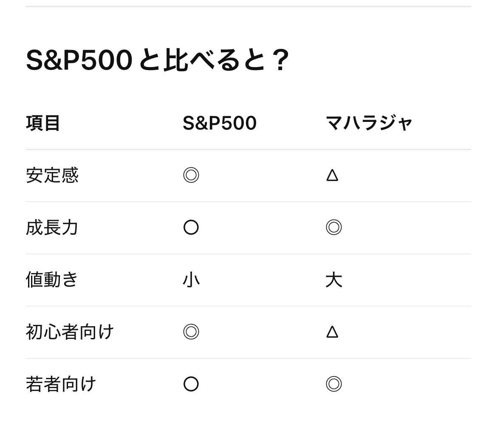This screenshot has width=497, height=448.
Task: Click the 小 value in 値動き row
Action: click(x=191, y=280)
